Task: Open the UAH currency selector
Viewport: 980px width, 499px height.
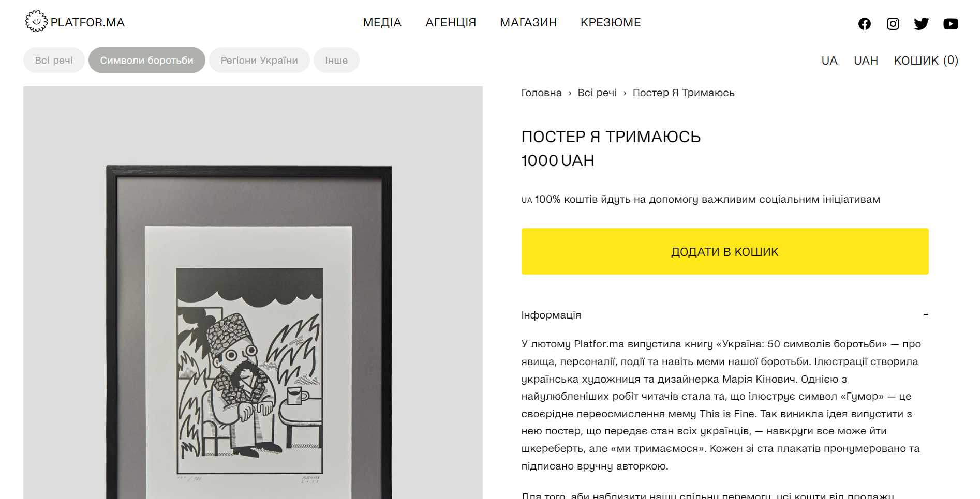Action: [866, 61]
